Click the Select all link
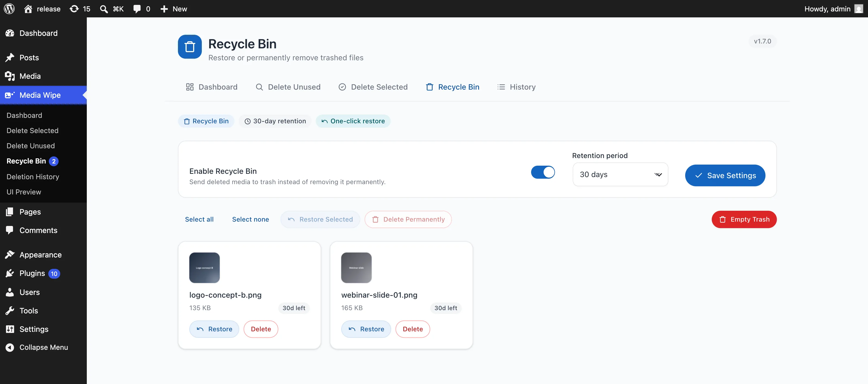Screen dimensions: 868x384 coord(199,219)
